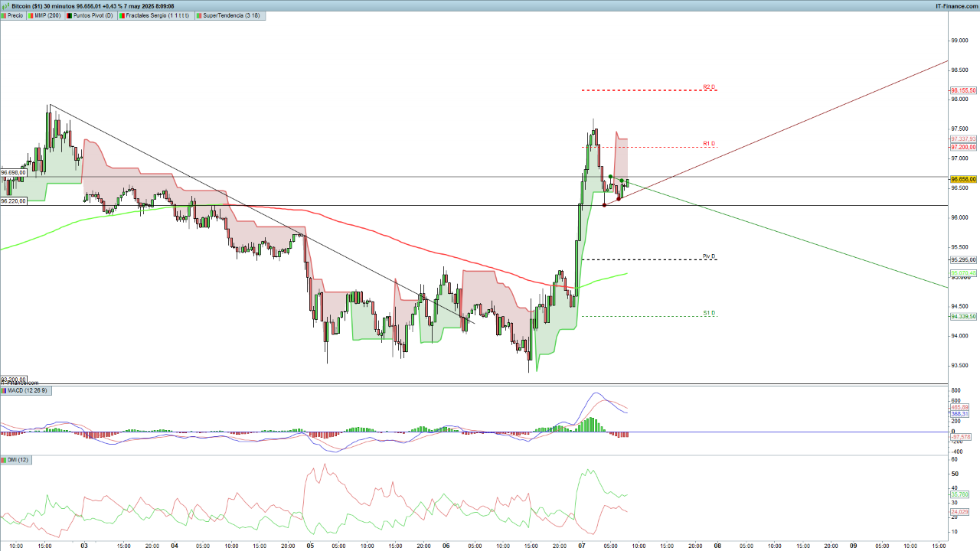This screenshot has width=980, height=551.
Task: Open the MACD (12 26 9) label
Action: coord(28,391)
